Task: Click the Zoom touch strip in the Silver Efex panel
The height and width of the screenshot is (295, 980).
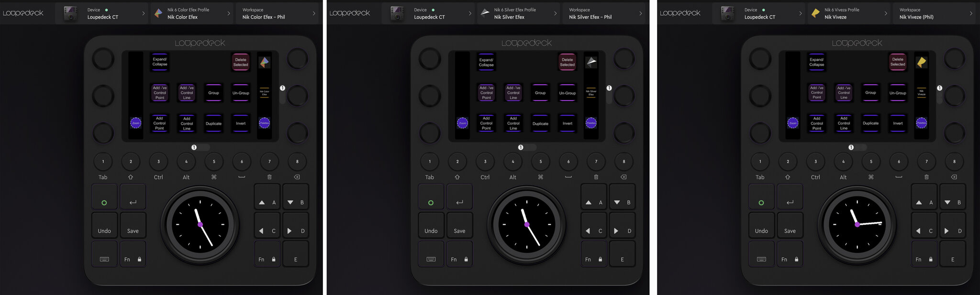Action: 462,123
